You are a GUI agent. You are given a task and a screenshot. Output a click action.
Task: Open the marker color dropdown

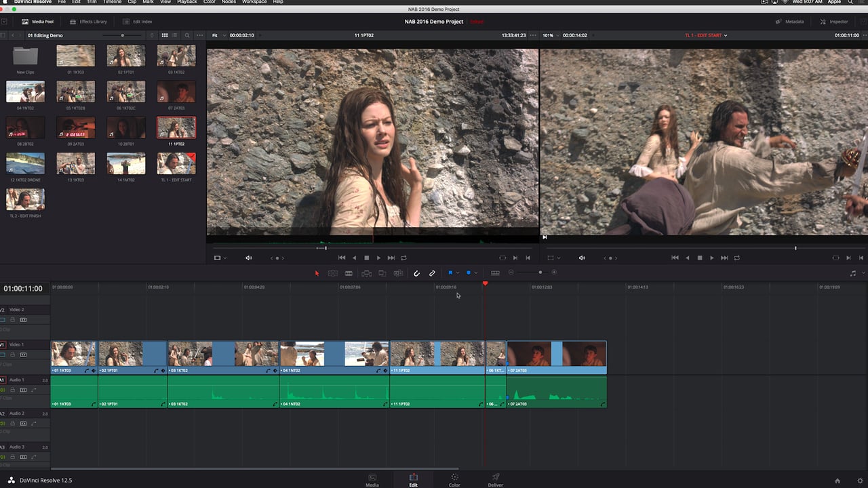tap(476, 272)
